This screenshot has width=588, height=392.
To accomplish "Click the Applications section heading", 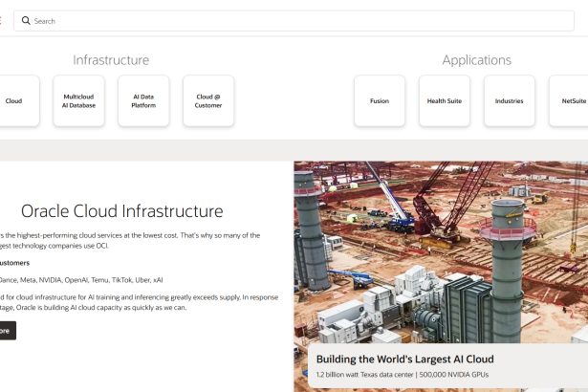I will tap(477, 60).
